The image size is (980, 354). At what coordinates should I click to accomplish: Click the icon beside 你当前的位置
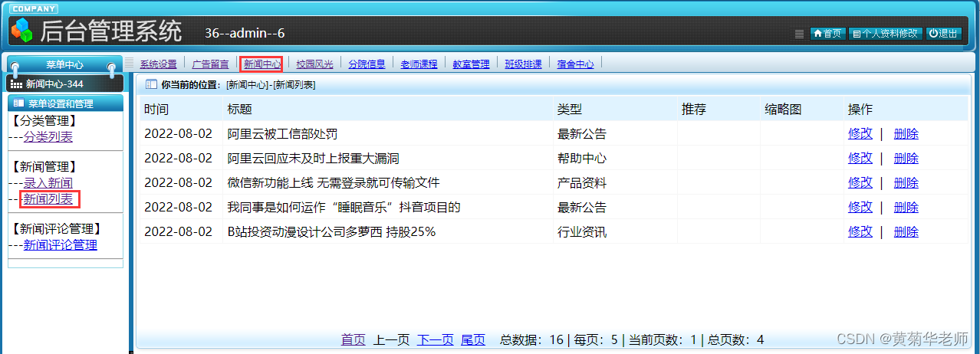[151, 84]
